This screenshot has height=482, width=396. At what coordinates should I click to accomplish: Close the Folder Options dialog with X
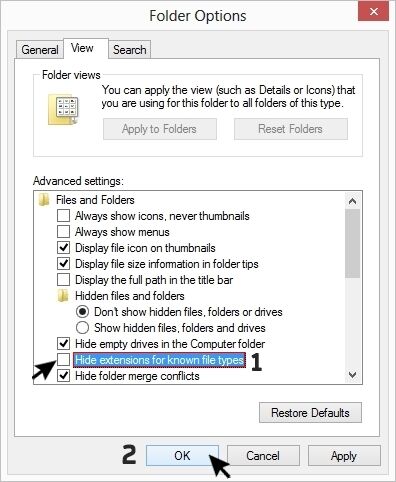(374, 12)
